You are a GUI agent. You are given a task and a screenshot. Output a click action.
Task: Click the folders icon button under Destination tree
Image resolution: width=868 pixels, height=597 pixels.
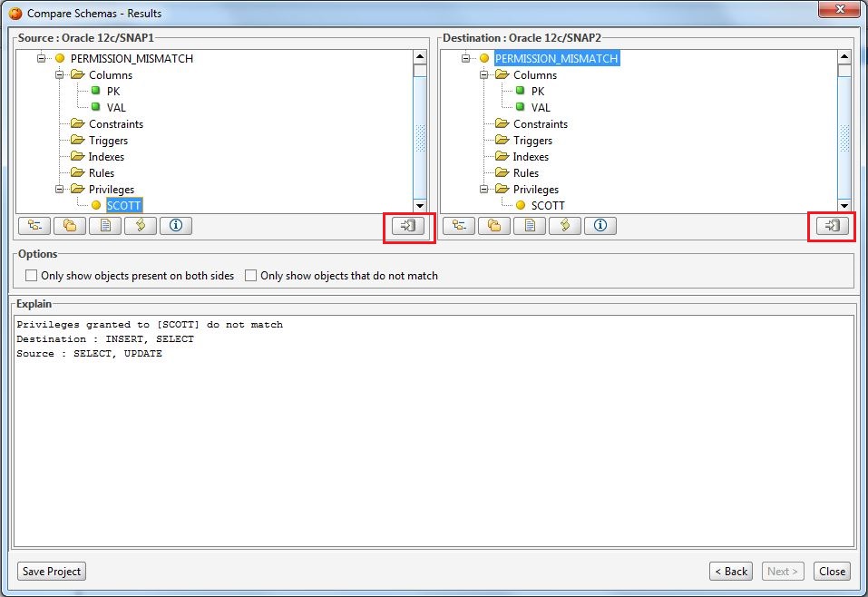click(x=494, y=225)
